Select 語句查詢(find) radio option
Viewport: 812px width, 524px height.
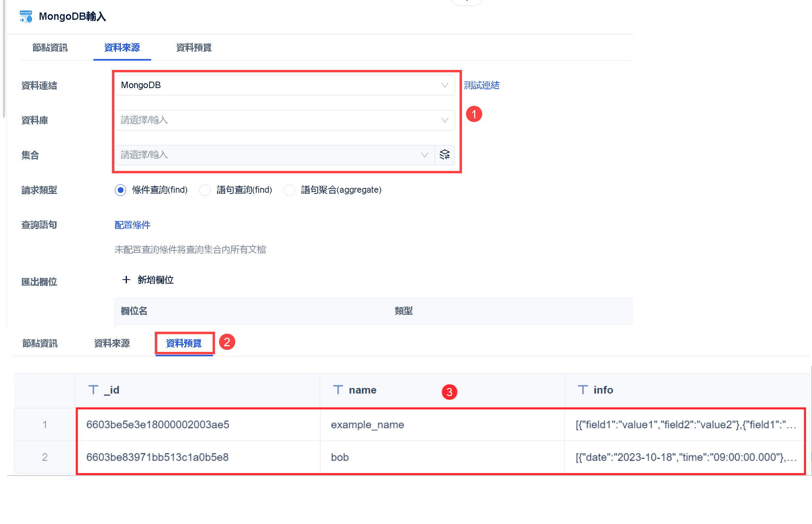(x=205, y=190)
